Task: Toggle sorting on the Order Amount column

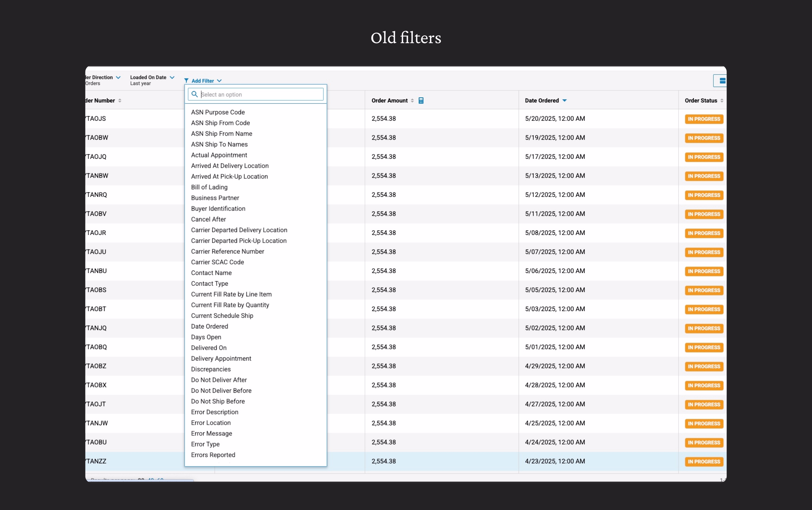Action: [x=412, y=100]
